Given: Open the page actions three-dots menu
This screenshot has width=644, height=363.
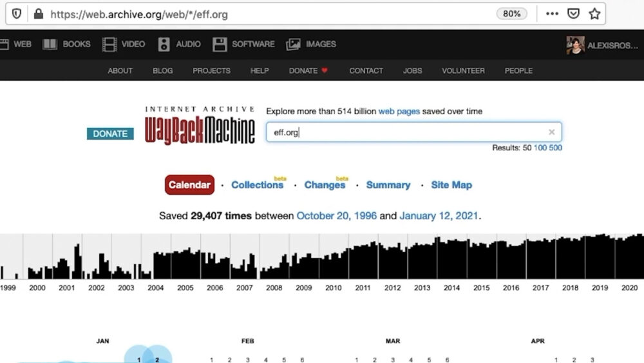Looking at the screenshot, I should (552, 14).
